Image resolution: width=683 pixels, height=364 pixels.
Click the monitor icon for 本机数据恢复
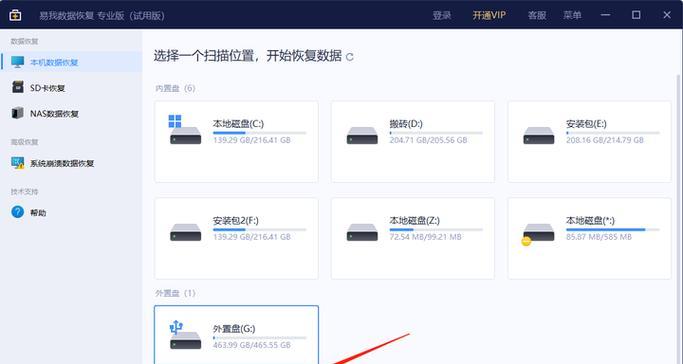tap(17, 62)
